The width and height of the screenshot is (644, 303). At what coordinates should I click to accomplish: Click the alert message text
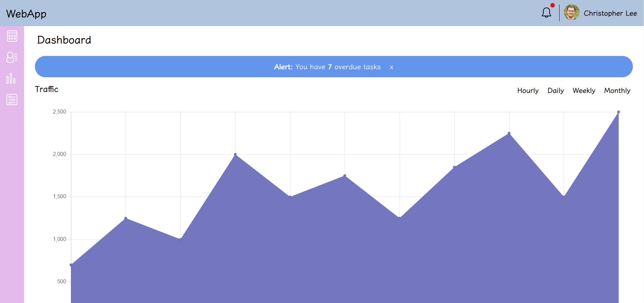coord(327,67)
